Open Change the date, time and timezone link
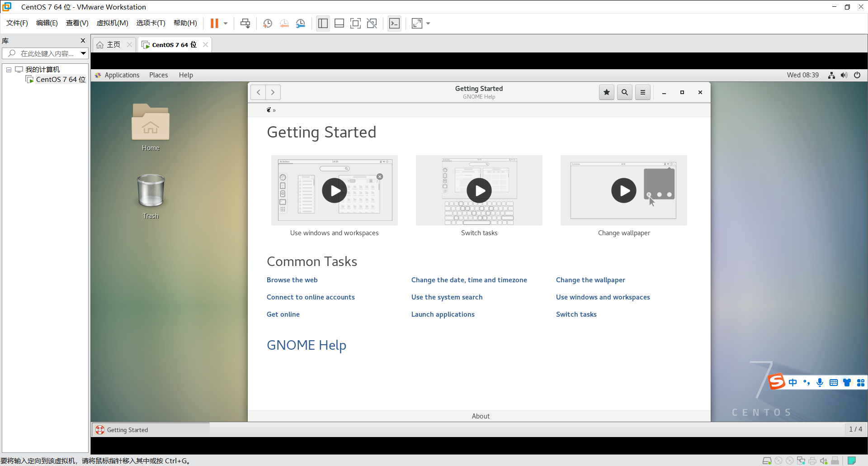868x466 pixels. (469, 280)
